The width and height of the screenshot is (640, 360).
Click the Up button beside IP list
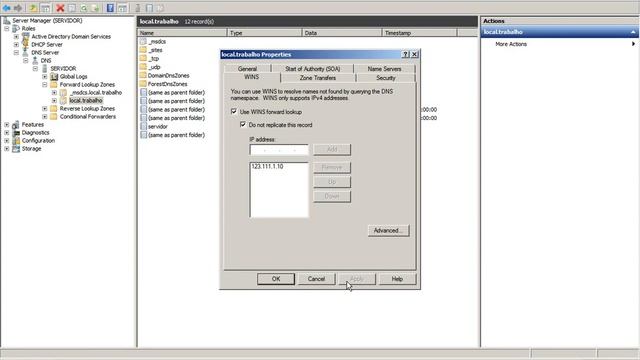point(332,182)
